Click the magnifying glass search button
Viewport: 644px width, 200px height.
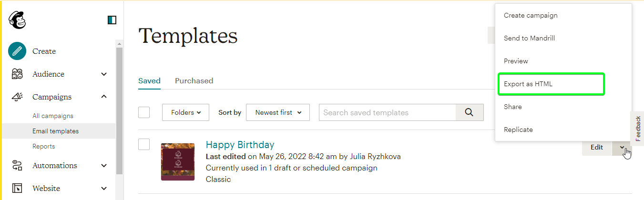pos(470,112)
